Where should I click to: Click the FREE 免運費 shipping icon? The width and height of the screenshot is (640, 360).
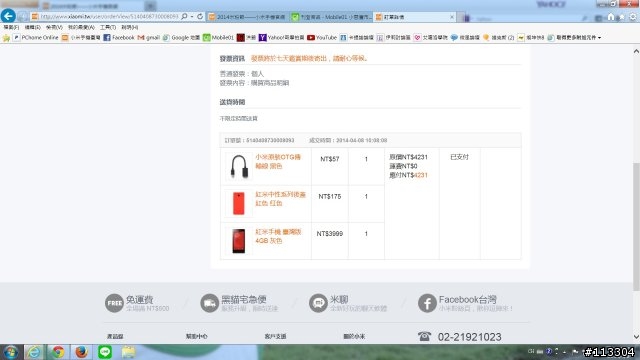coord(114,303)
